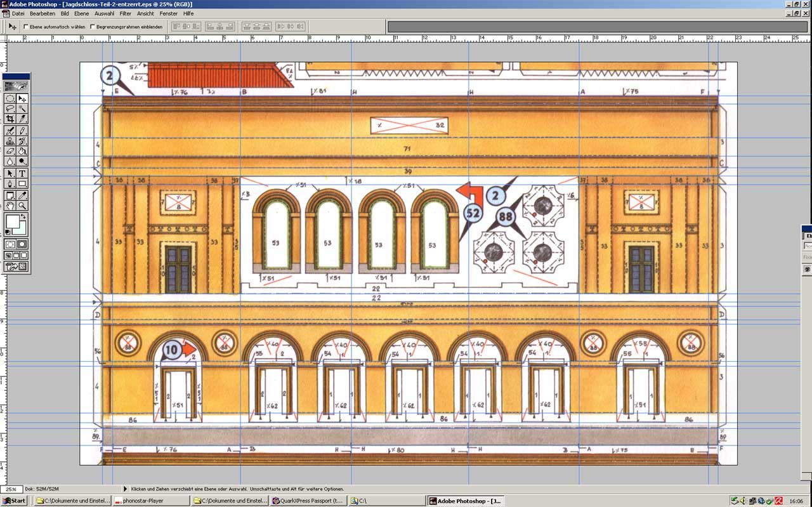The width and height of the screenshot is (812, 507).
Task: Enable 'Ebene automatisch wählen' checkbox
Action: pos(26,27)
